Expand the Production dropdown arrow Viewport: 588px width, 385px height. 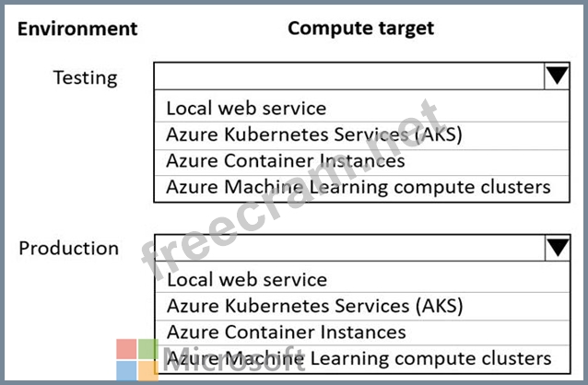coord(558,247)
